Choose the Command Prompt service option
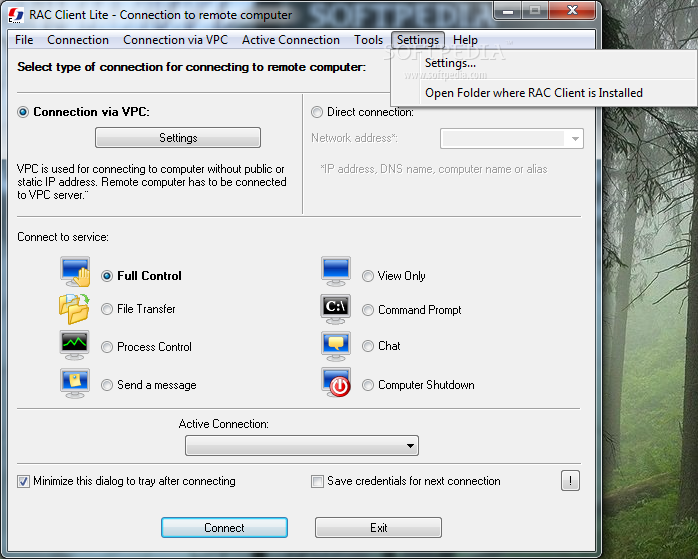Screen dimensions: 698x559 pos(368,310)
